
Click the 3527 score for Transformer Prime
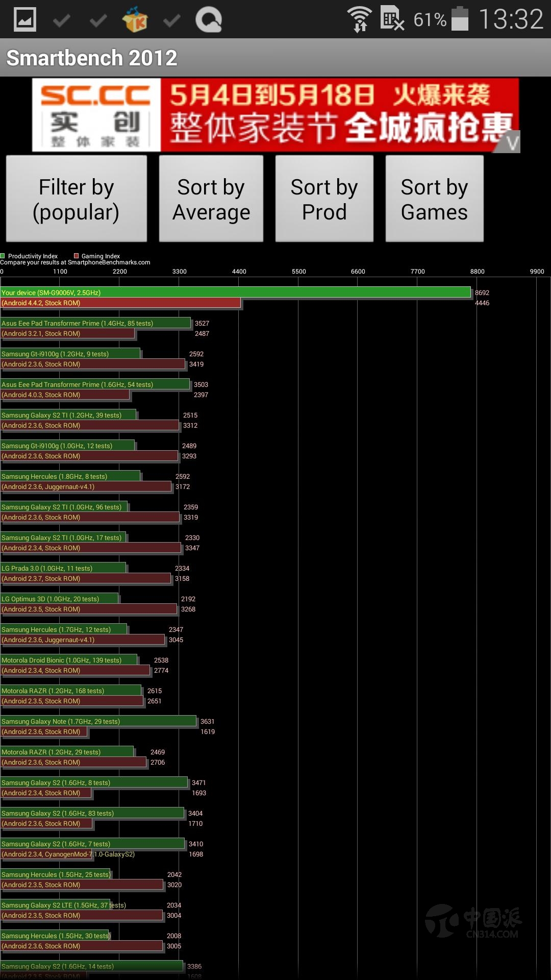click(x=202, y=323)
